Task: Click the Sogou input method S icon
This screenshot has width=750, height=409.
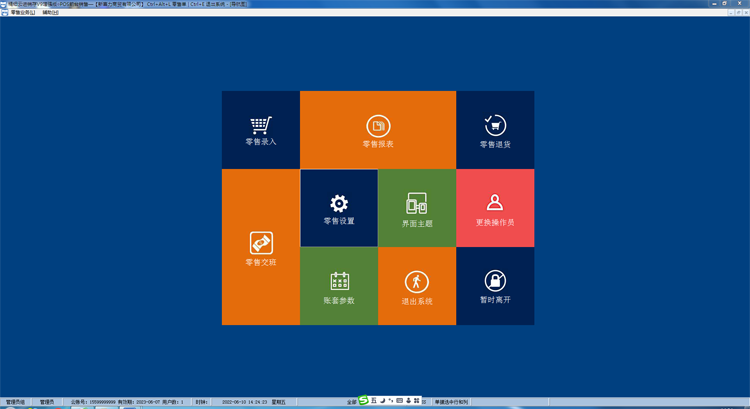Action: click(364, 401)
